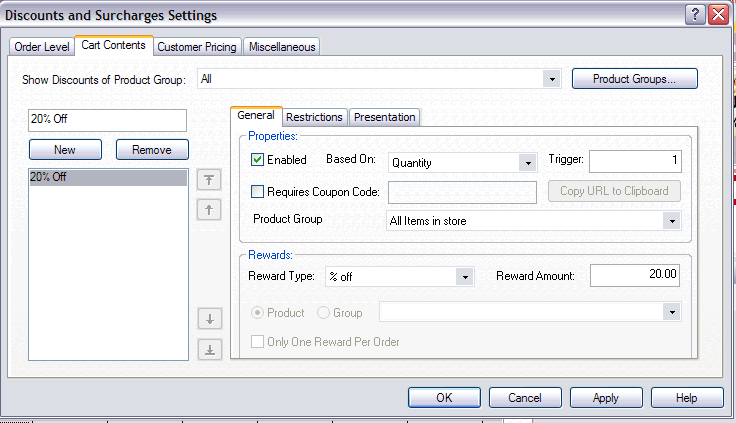Open the Based On Quantity dropdown
The image size is (736, 423).
(x=527, y=162)
